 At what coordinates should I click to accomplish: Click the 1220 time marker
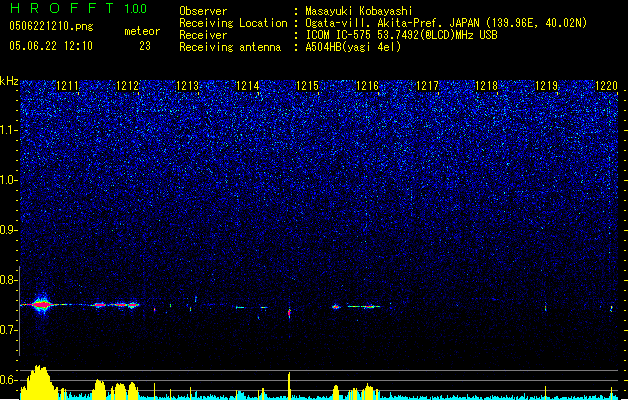[606, 86]
